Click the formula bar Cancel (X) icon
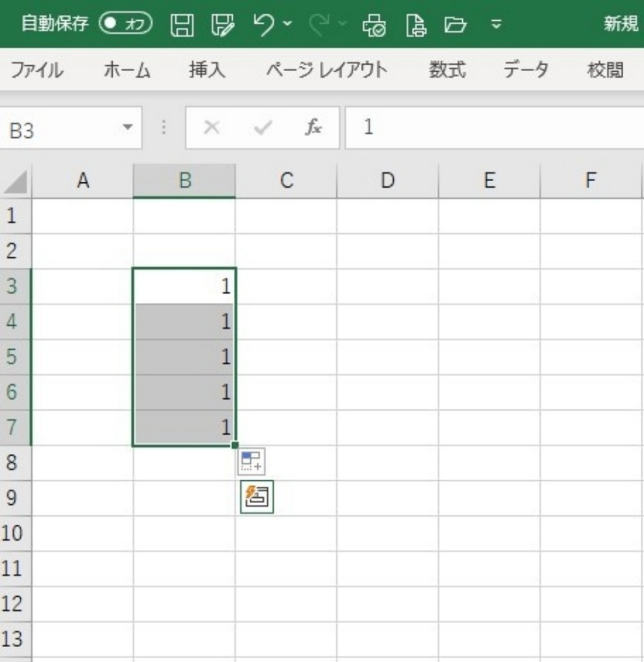 point(211,127)
